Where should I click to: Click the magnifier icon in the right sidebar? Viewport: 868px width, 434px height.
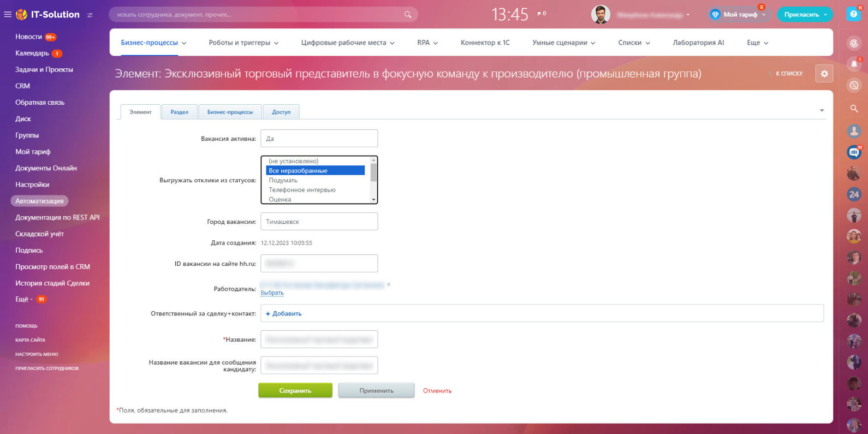854,109
